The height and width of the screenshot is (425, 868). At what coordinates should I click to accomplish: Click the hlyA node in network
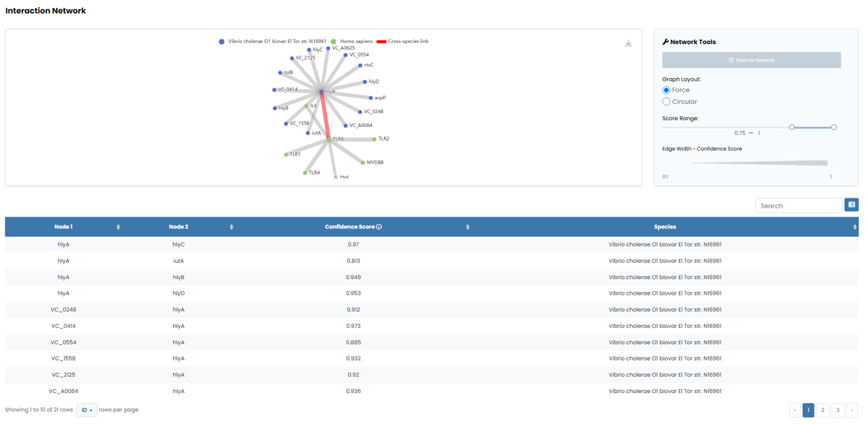pyautogui.click(x=321, y=91)
